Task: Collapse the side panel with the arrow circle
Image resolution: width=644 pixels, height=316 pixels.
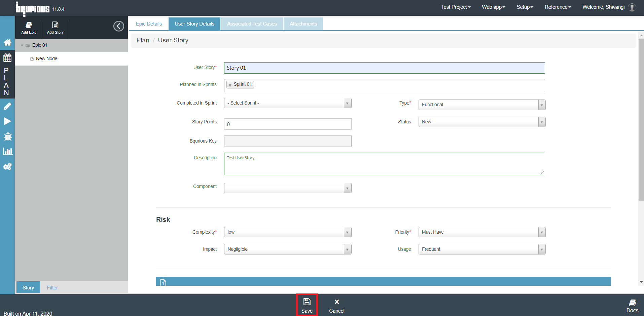Action: 118,26
